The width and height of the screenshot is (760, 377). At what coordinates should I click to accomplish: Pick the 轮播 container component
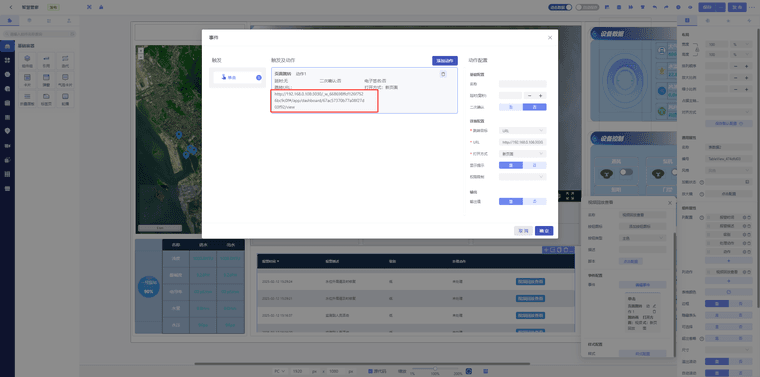pos(65,99)
